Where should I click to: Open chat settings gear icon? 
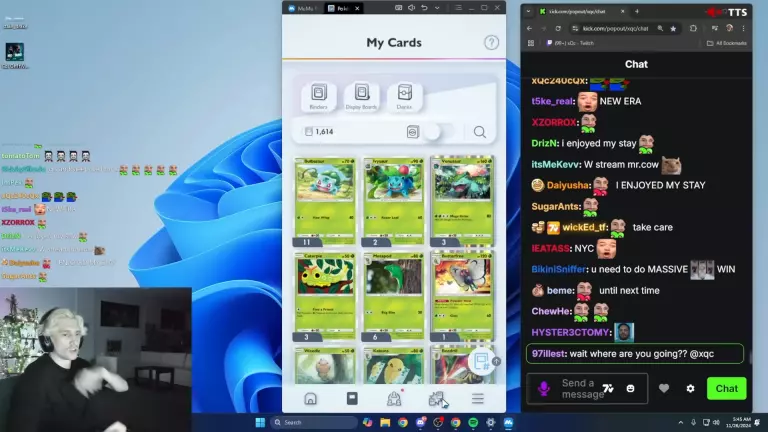click(x=691, y=388)
